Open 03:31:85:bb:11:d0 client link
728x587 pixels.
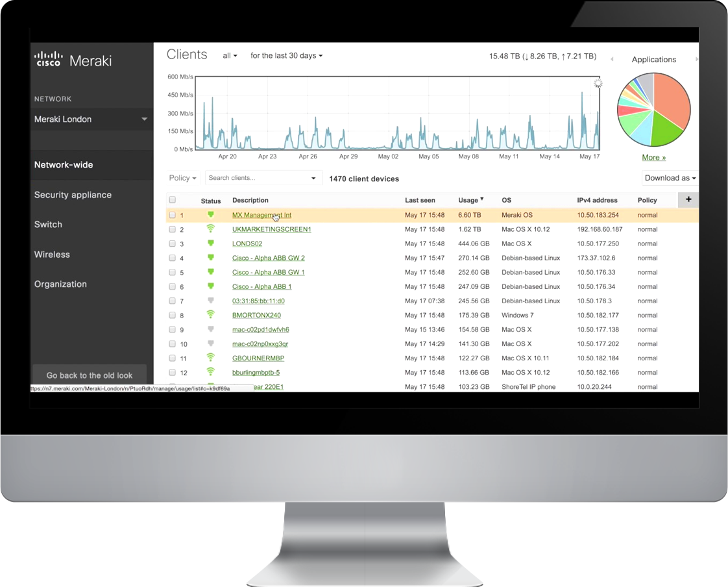point(258,301)
